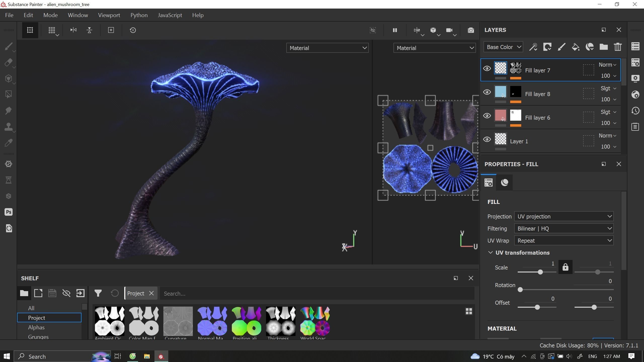Viewport: 644px width, 362px height.
Task: Hide Layer 1
Action: tap(487, 139)
